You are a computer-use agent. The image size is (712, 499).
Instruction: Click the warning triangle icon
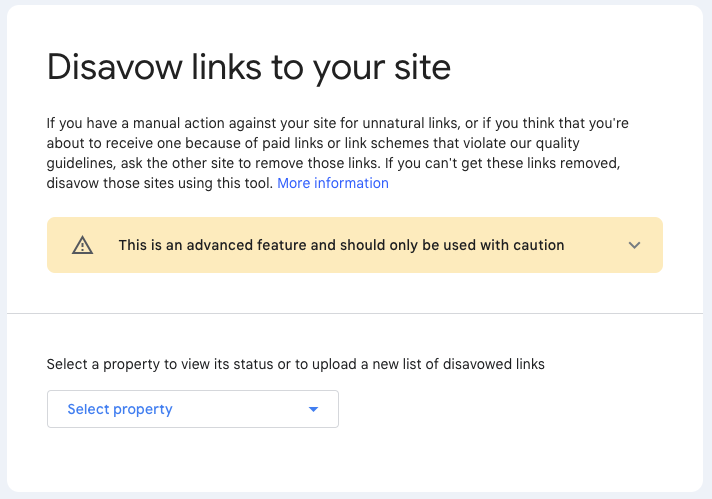82,245
